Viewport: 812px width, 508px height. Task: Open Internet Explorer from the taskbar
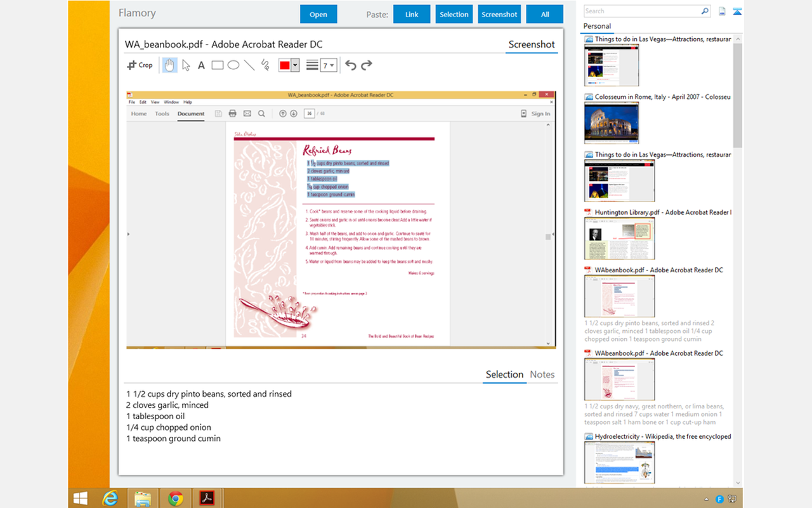(x=109, y=498)
